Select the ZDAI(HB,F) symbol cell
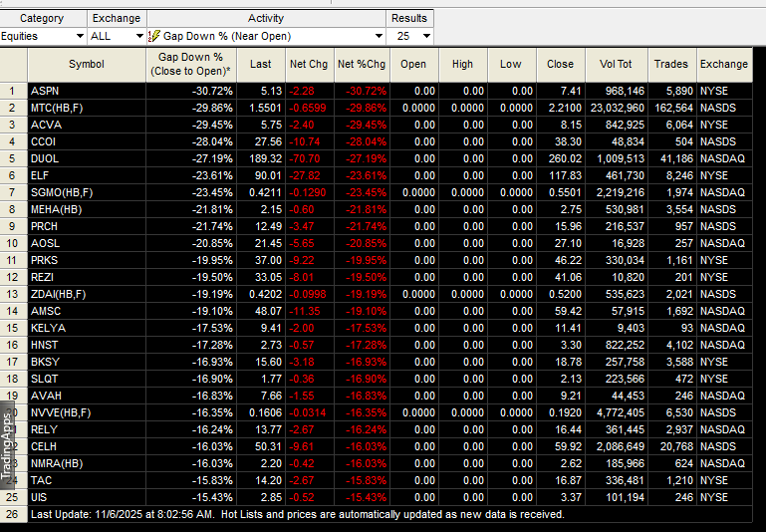Viewport: 766px width, 532px height. point(87,294)
